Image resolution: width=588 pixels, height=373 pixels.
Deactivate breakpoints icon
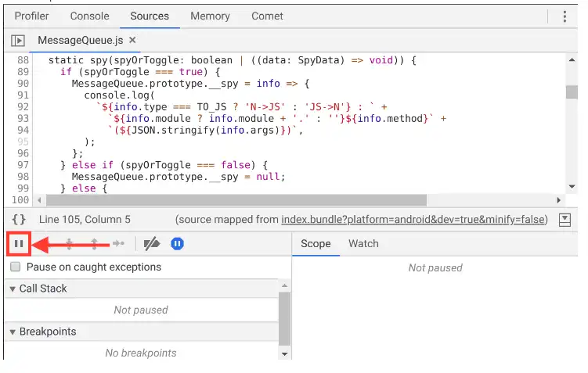(x=152, y=244)
